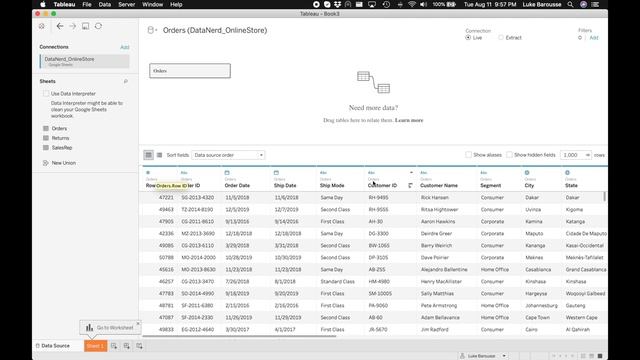The height and width of the screenshot is (360, 640).
Task: Click the SalesRep sheet table icon
Action: [46, 147]
